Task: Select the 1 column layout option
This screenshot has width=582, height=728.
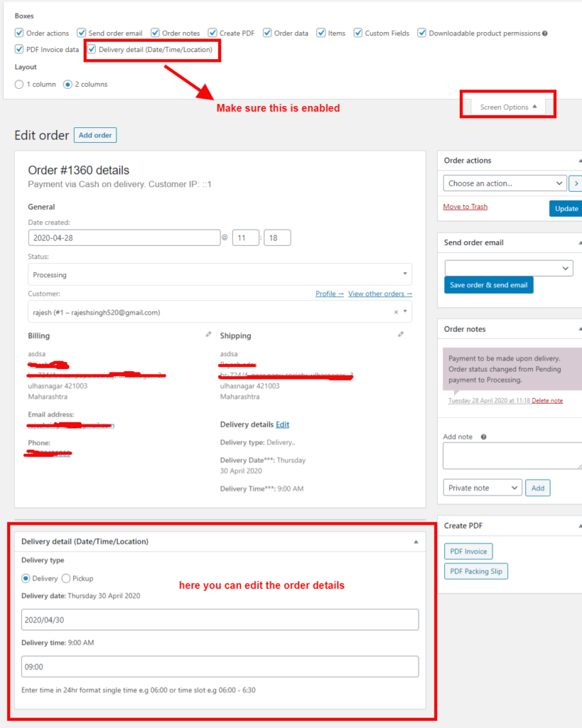Action: point(19,85)
